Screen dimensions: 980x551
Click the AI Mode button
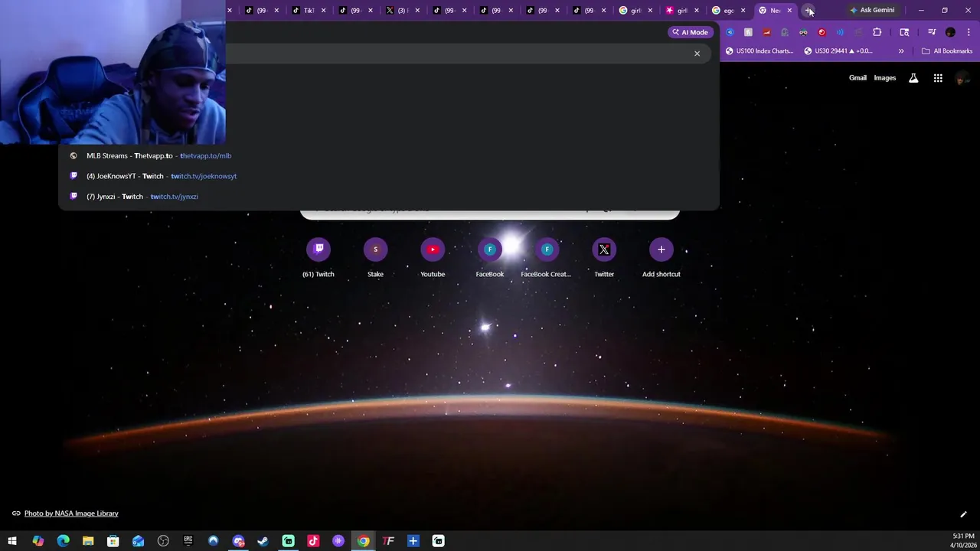[689, 32]
